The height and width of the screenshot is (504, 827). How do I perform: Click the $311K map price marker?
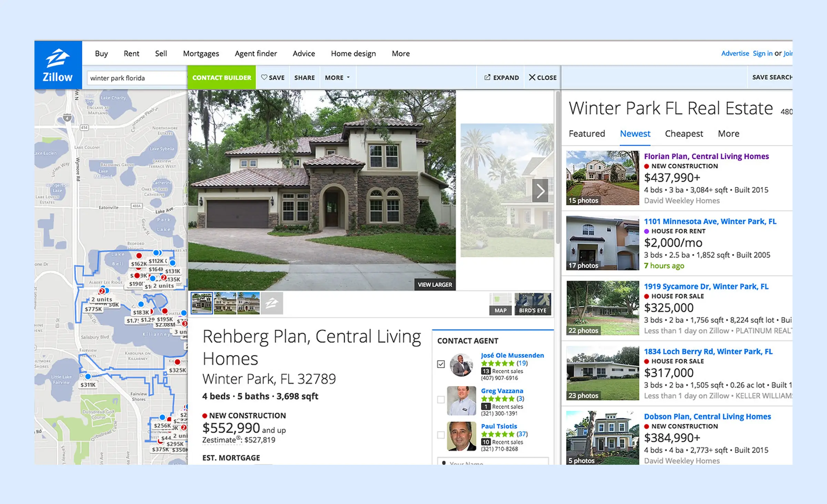coord(88,385)
